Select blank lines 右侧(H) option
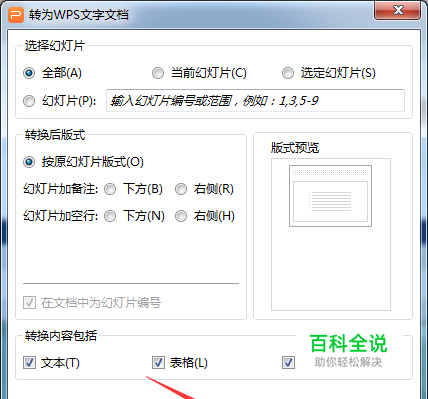Image resolution: width=428 pixels, height=399 pixels. (181, 216)
